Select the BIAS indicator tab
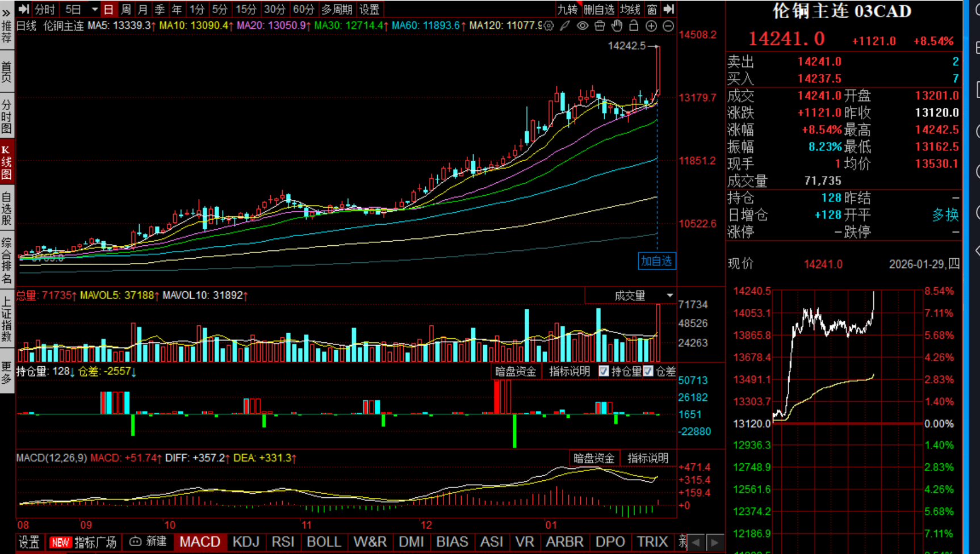Viewport: 980px width, 554px height. [452, 542]
